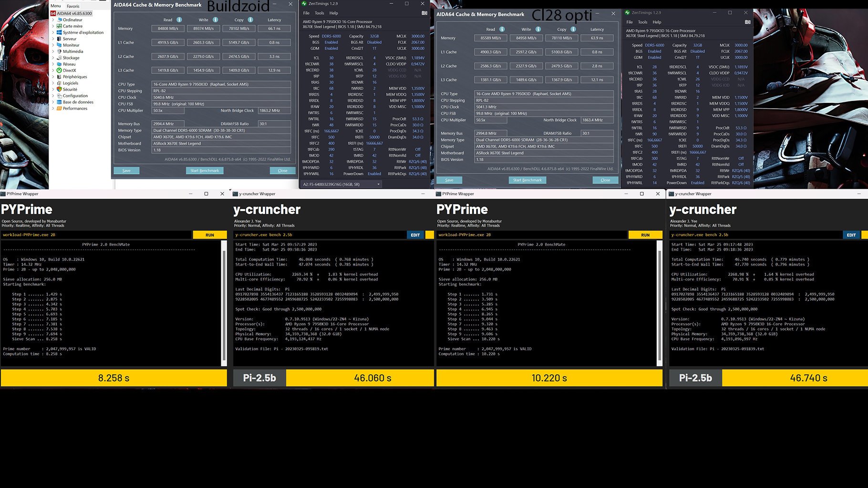
Task: Open the A2 memory module dropdown in ZenTimings
Action: point(341,184)
